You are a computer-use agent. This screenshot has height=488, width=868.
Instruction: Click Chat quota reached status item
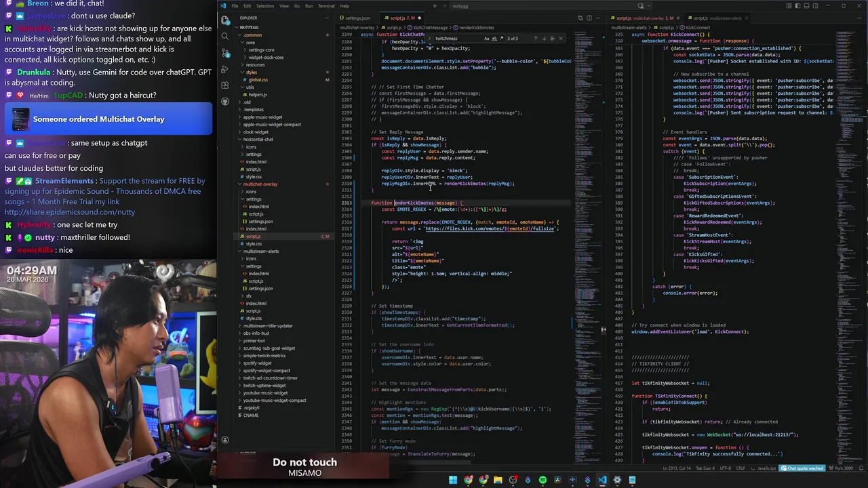802,468
